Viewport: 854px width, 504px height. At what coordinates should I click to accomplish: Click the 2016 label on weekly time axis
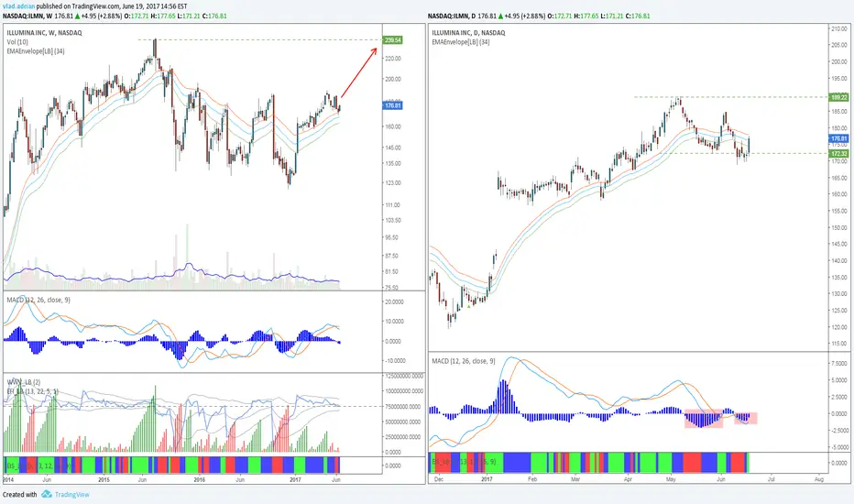pyautogui.click(x=200, y=480)
